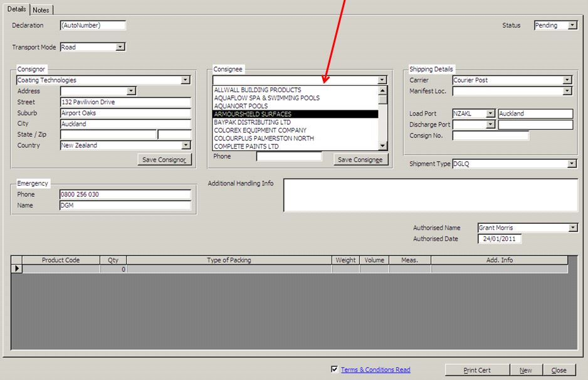
Task: Click the Product Code column header
Action: (x=61, y=260)
